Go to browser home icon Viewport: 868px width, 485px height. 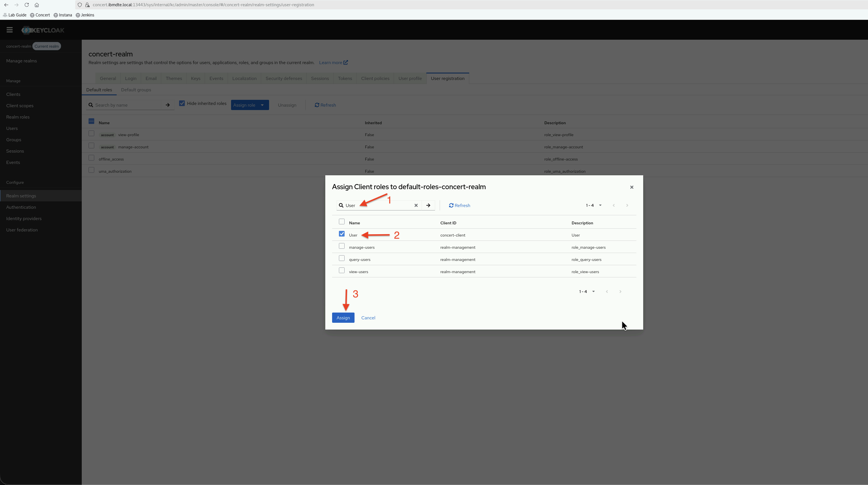tap(37, 5)
